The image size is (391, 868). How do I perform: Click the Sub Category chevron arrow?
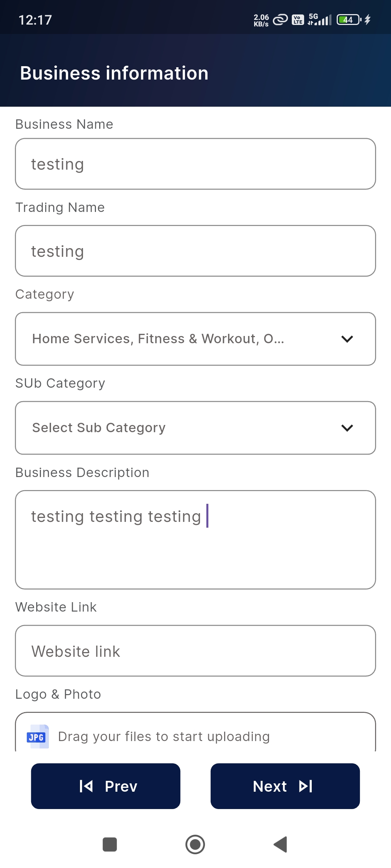(347, 428)
